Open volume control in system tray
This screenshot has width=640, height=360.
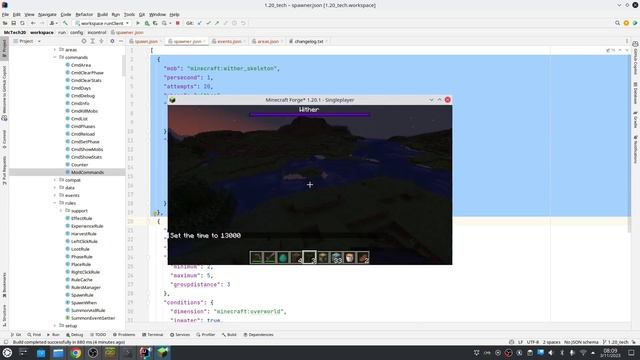coord(551,353)
